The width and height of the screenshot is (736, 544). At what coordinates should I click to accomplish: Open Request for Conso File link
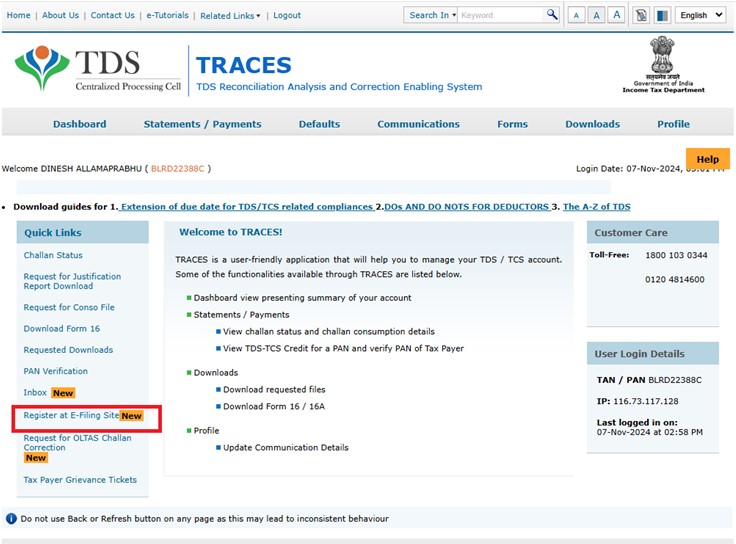coord(69,307)
